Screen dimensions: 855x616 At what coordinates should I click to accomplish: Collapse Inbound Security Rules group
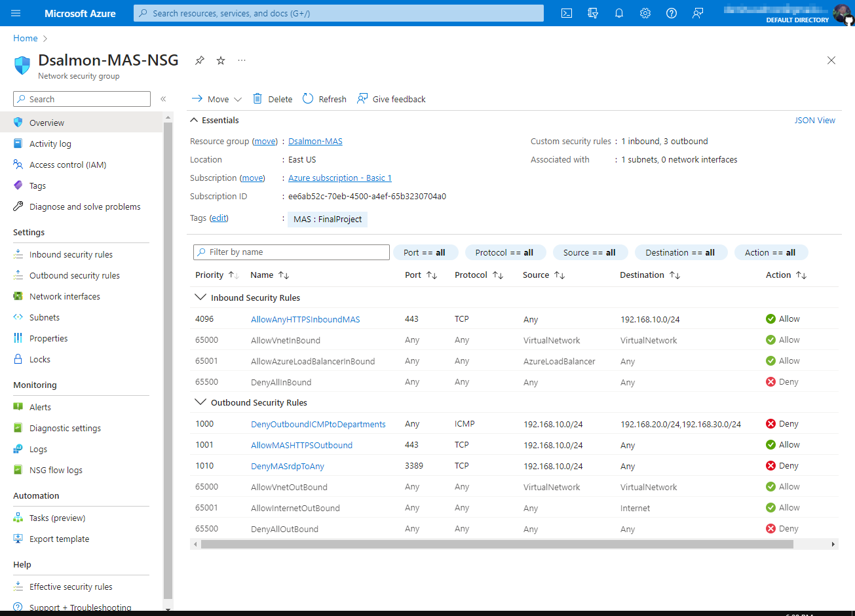click(x=200, y=298)
